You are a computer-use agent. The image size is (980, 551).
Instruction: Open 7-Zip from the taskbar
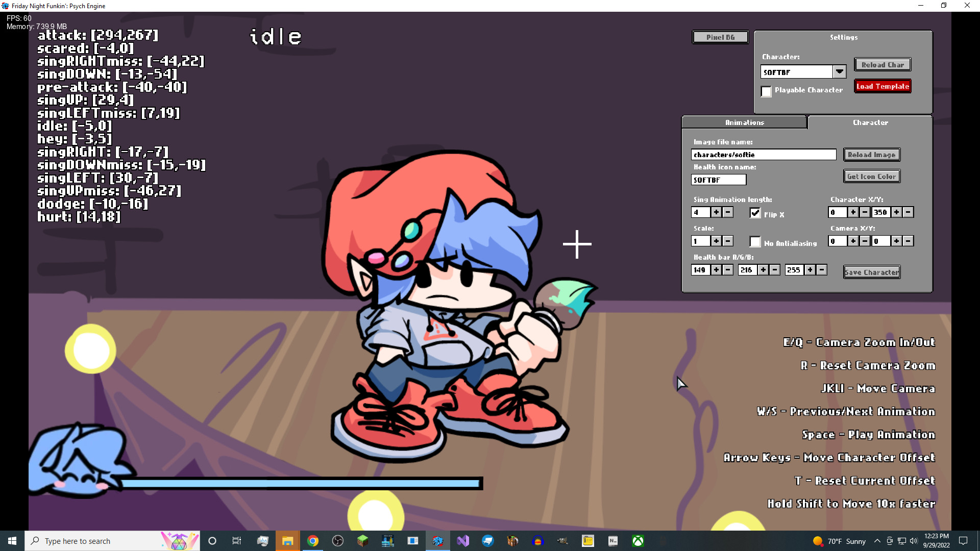587,541
